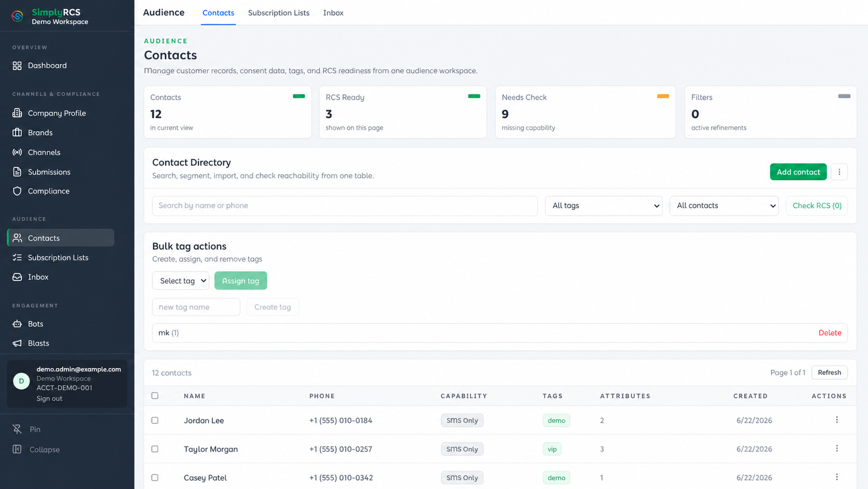Click the Compliance shield icon

point(17,191)
